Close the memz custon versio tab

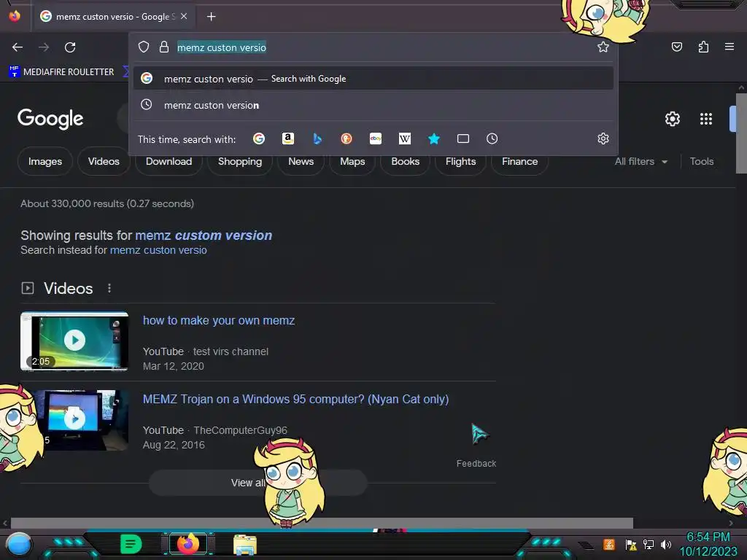coord(184,16)
